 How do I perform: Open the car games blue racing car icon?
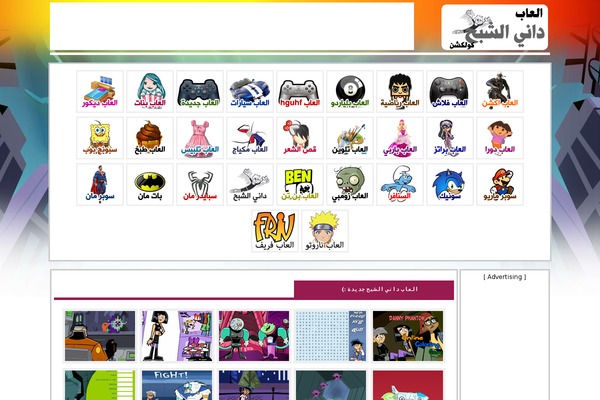[250, 91]
